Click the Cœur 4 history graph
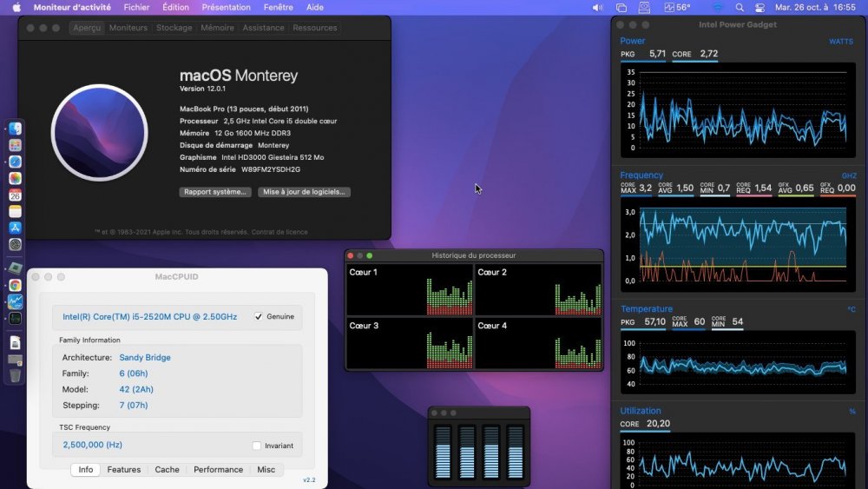 coord(538,343)
